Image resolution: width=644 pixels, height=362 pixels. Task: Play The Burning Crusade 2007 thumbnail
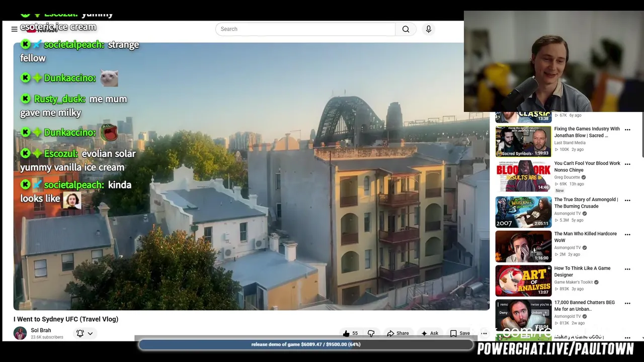click(x=523, y=212)
